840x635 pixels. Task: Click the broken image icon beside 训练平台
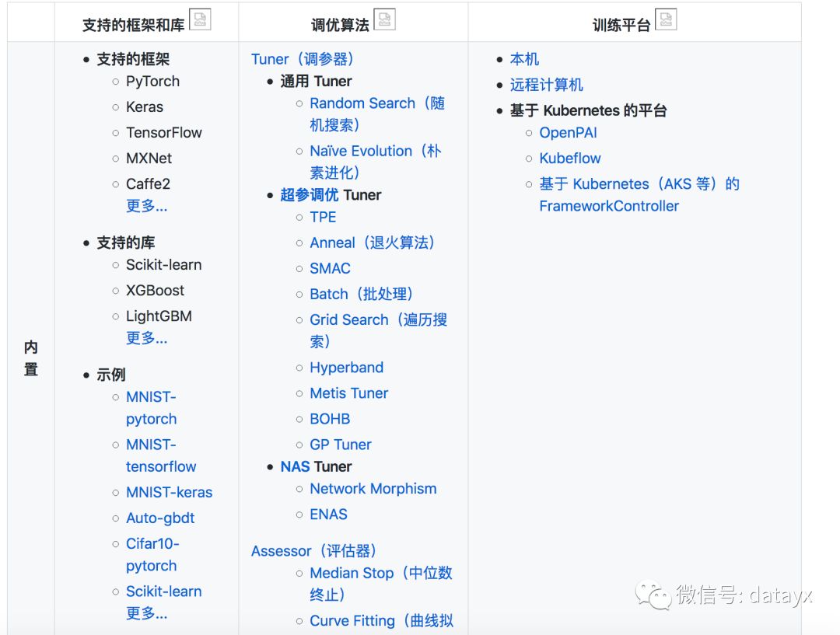point(666,19)
